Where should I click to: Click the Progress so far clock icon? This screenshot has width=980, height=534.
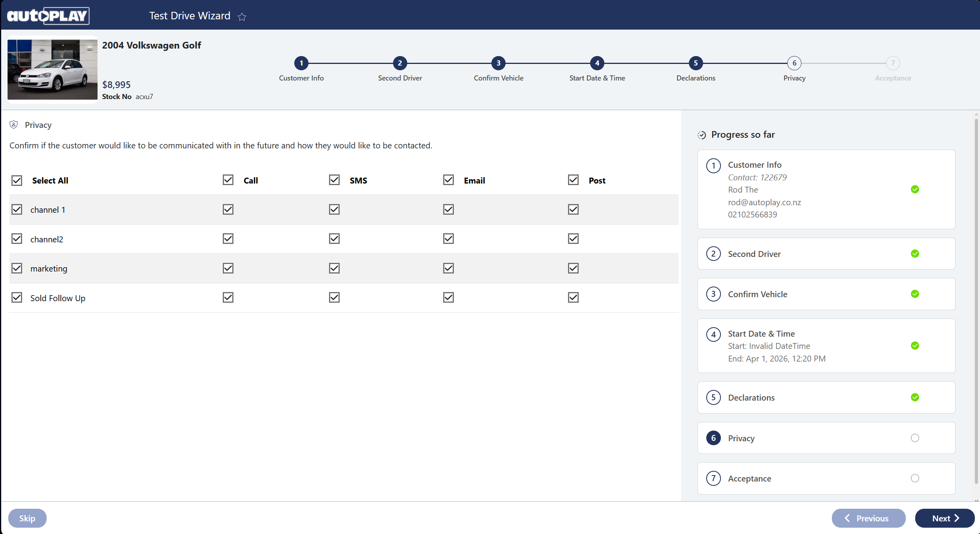pos(702,135)
